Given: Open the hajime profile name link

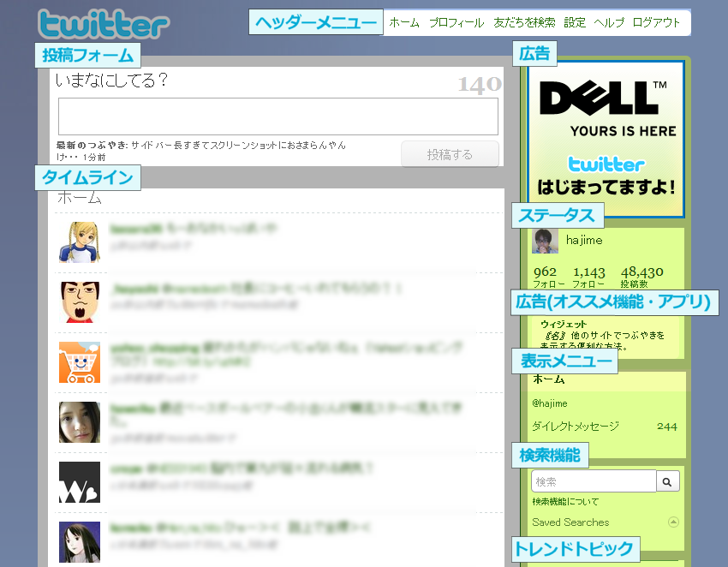Looking at the screenshot, I should click(584, 240).
